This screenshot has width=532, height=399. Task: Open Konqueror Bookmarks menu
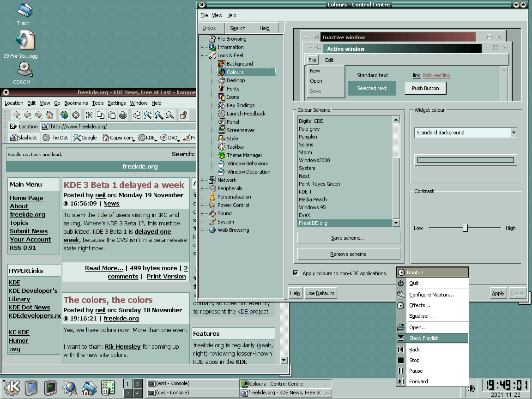(76, 103)
